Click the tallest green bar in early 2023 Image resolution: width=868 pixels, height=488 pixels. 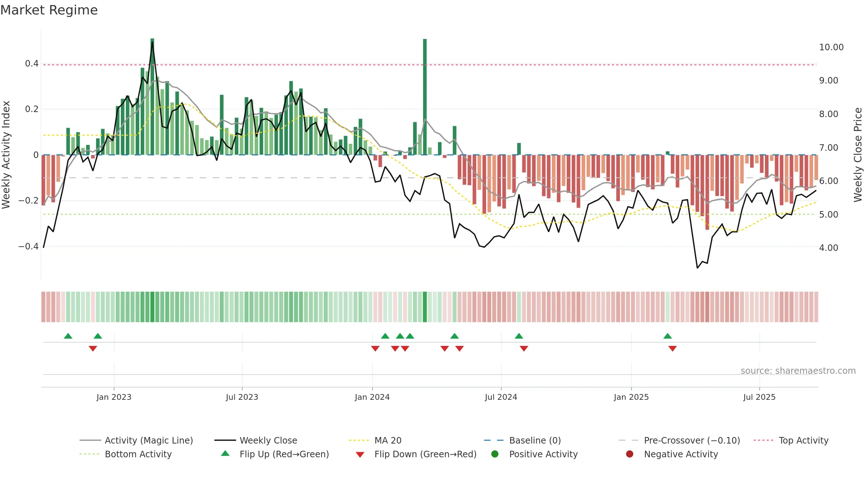tap(152, 97)
